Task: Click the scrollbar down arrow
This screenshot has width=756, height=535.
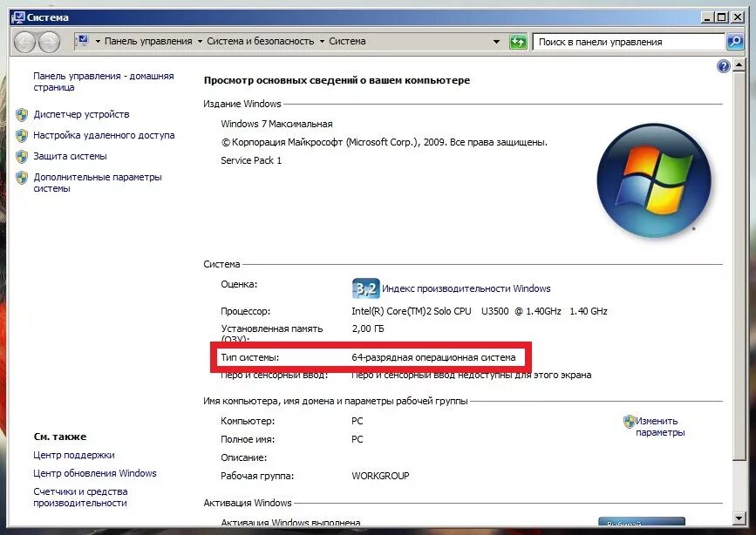Action: [x=739, y=518]
